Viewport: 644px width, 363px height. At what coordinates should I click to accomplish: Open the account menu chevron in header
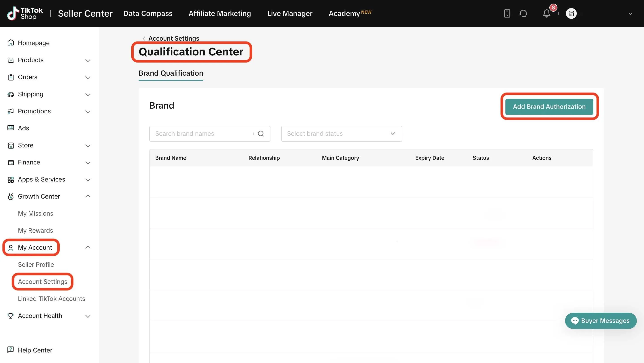pos(630,14)
